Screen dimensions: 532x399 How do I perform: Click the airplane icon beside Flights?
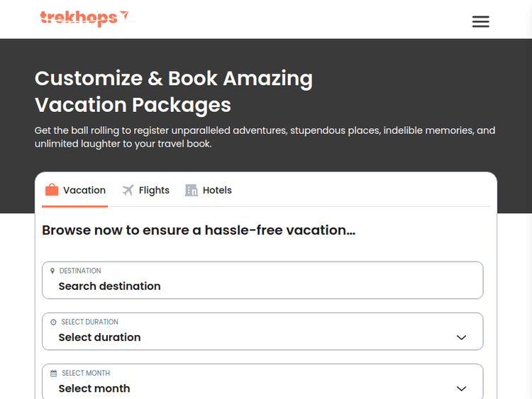(x=128, y=190)
